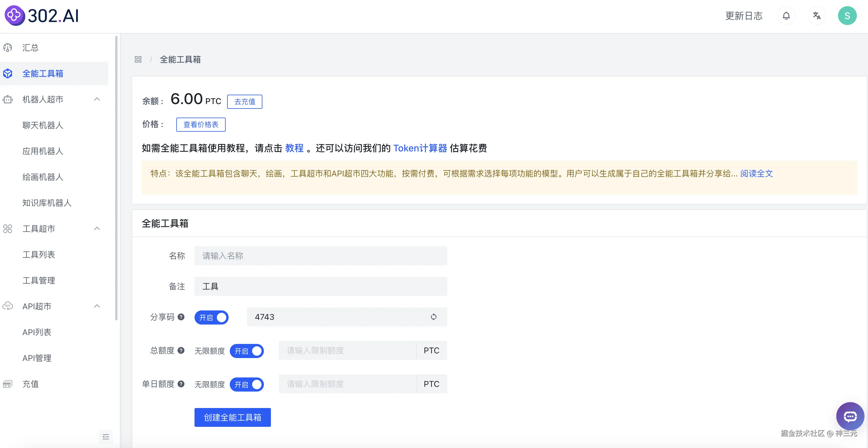Click breadcrumb grid home icon
The width and height of the screenshot is (868, 448).
[138, 60]
